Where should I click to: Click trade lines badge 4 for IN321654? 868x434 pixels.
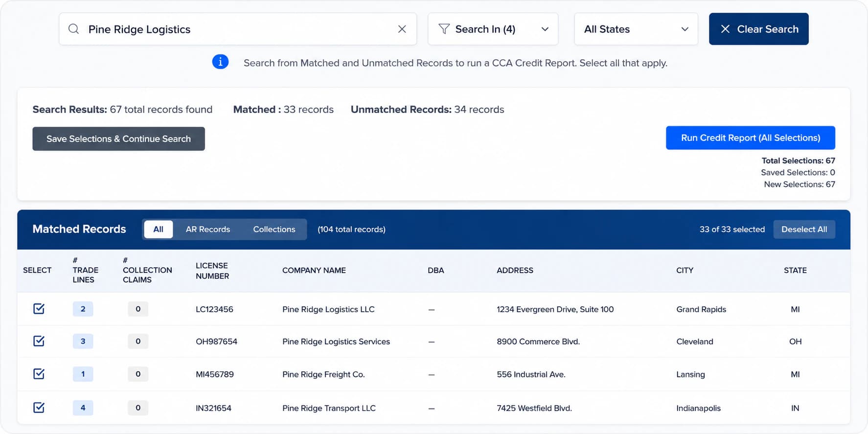[83, 408]
